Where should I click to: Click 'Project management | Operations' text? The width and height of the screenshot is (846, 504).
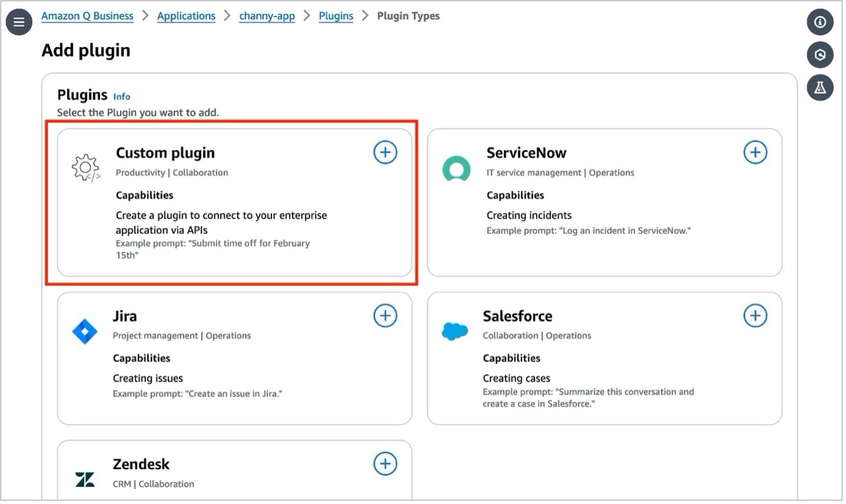click(x=182, y=335)
